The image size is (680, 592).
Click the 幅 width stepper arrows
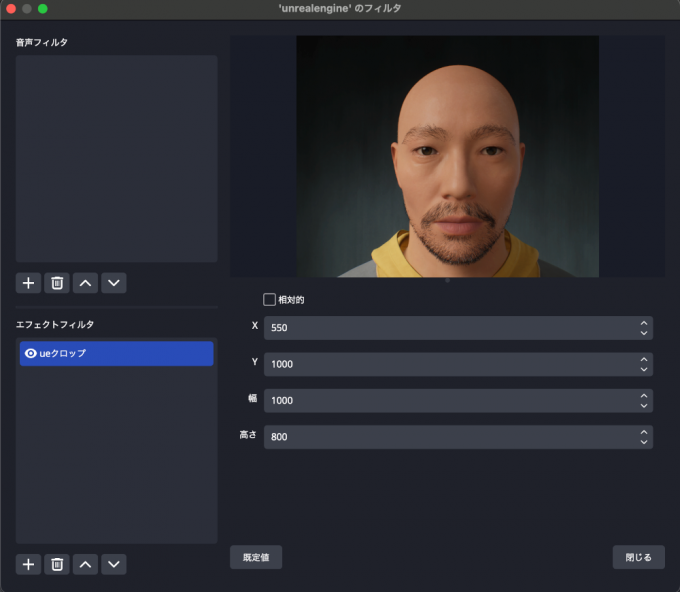pyautogui.click(x=643, y=400)
